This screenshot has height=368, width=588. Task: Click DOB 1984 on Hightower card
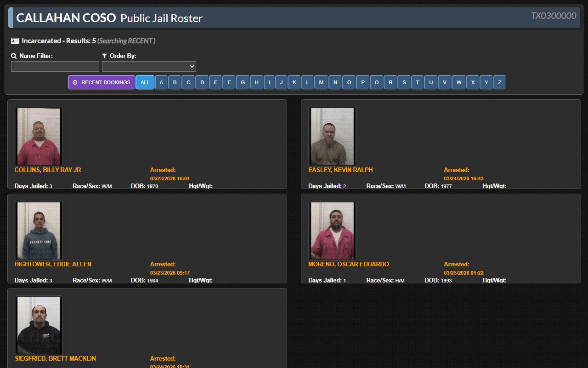tap(153, 281)
